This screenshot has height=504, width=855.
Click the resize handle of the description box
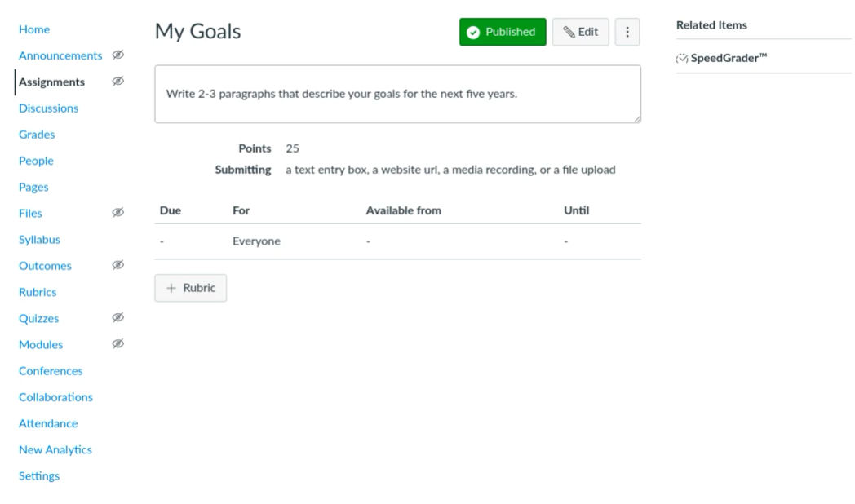636,118
